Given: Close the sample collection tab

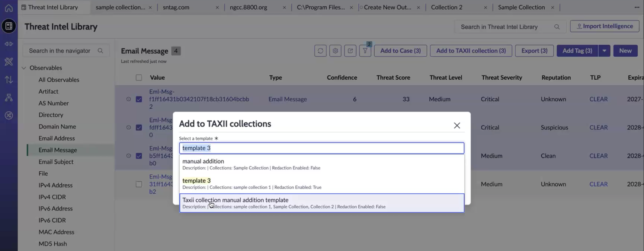Looking at the screenshot, I should click(x=150, y=7).
